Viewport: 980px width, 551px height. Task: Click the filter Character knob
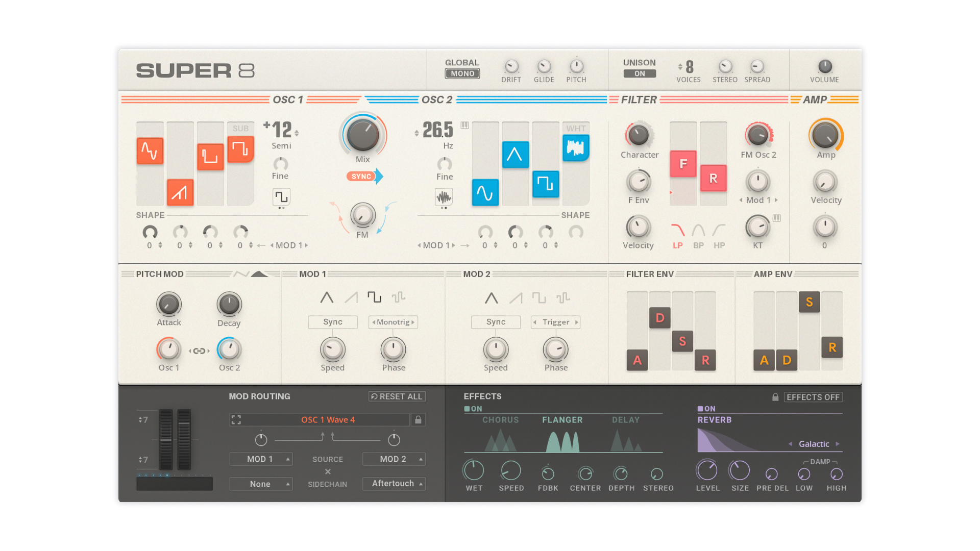(x=639, y=135)
